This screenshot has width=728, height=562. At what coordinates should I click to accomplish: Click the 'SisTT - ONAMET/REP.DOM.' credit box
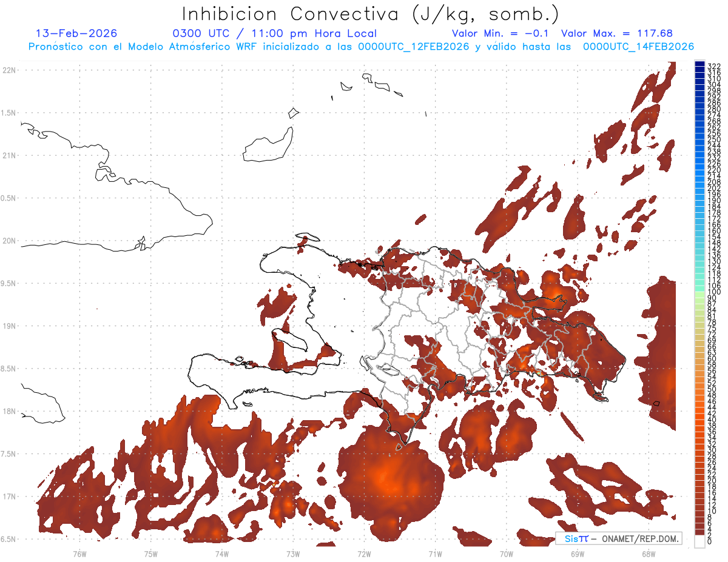(x=619, y=539)
